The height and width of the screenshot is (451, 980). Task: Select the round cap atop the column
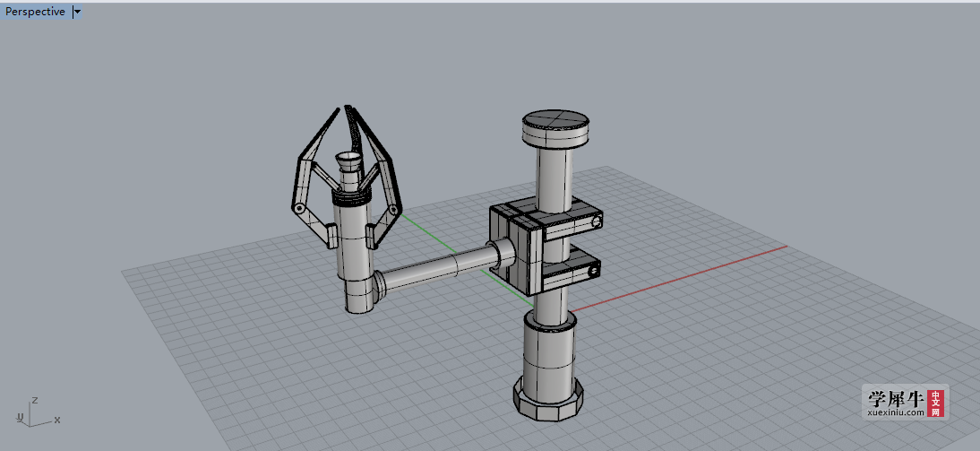pyautogui.click(x=555, y=127)
